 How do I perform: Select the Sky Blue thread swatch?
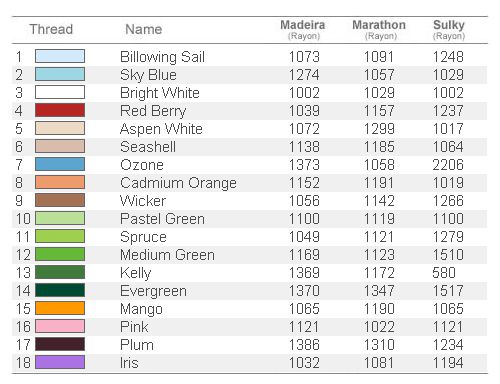pyautogui.click(x=60, y=74)
